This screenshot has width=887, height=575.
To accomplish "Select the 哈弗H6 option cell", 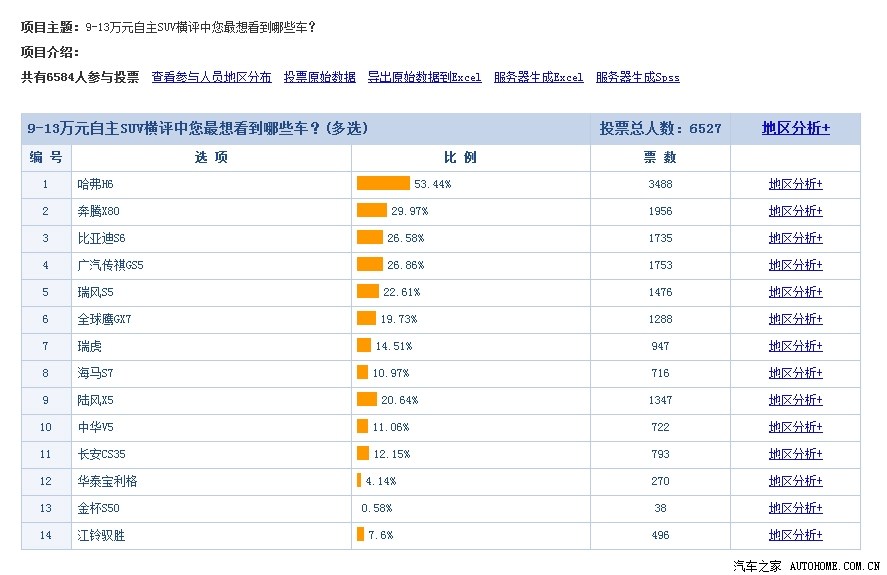I will (211, 184).
